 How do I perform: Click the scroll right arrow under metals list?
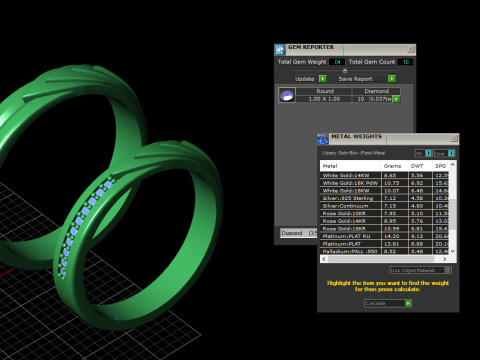coord(445,259)
